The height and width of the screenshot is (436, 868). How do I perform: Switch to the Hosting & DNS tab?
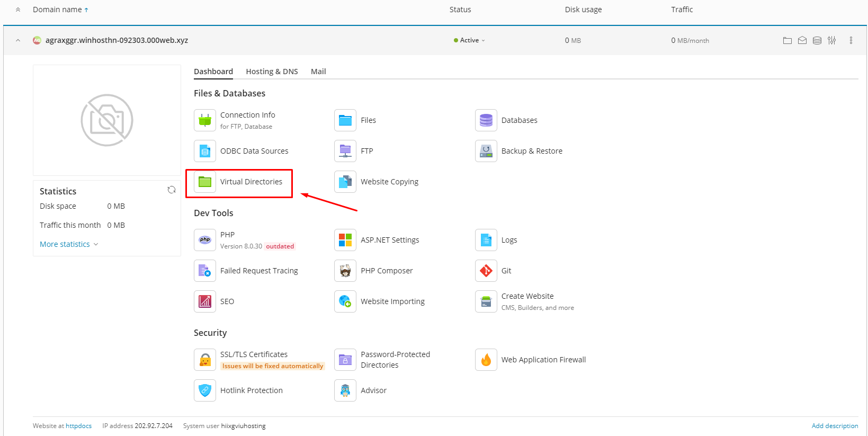[272, 72]
